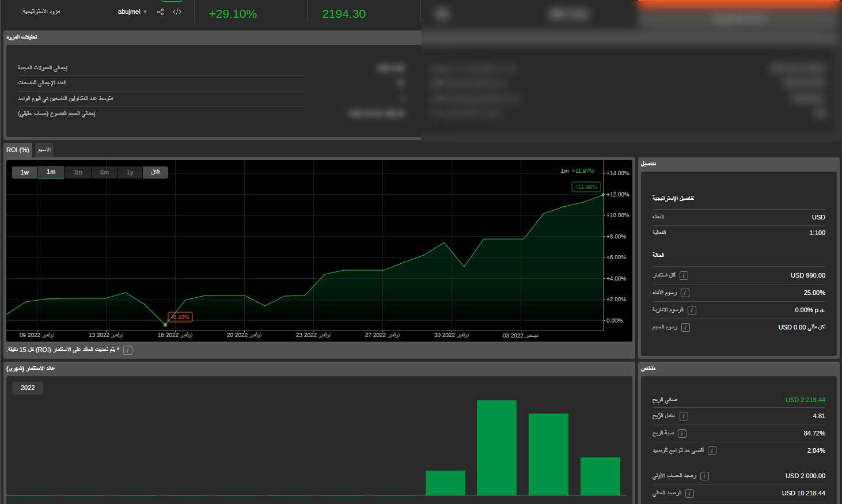
Task: Click the last monthly return bar
Action: [x=600, y=476]
